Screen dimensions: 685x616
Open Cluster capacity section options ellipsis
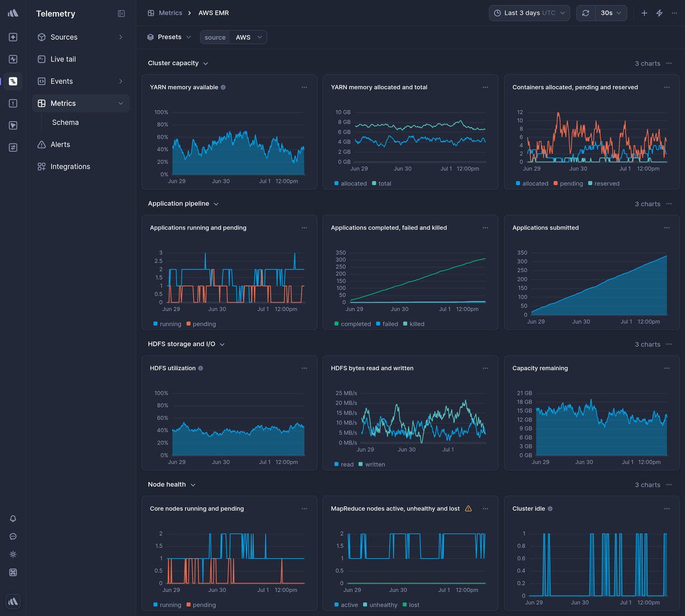pyautogui.click(x=669, y=63)
